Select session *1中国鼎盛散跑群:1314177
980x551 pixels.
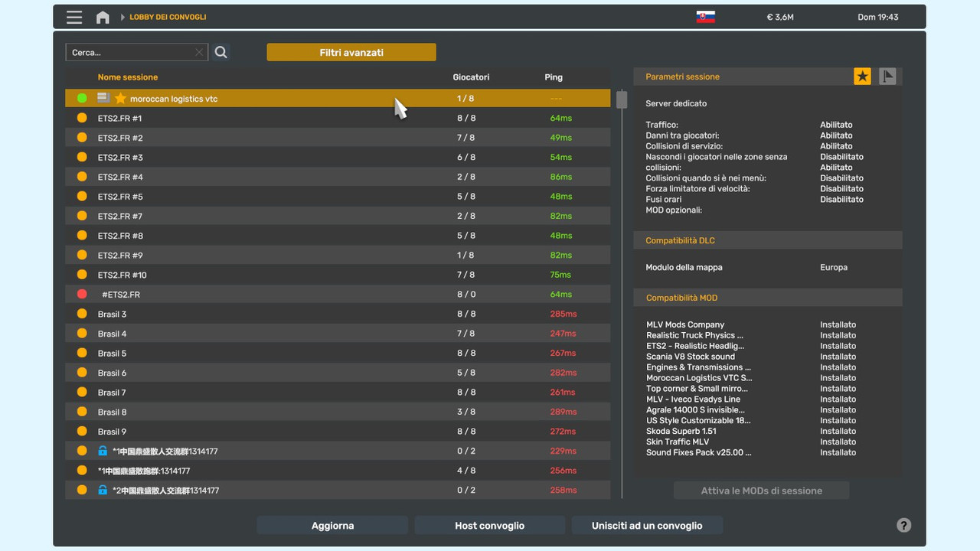click(x=338, y=471)
